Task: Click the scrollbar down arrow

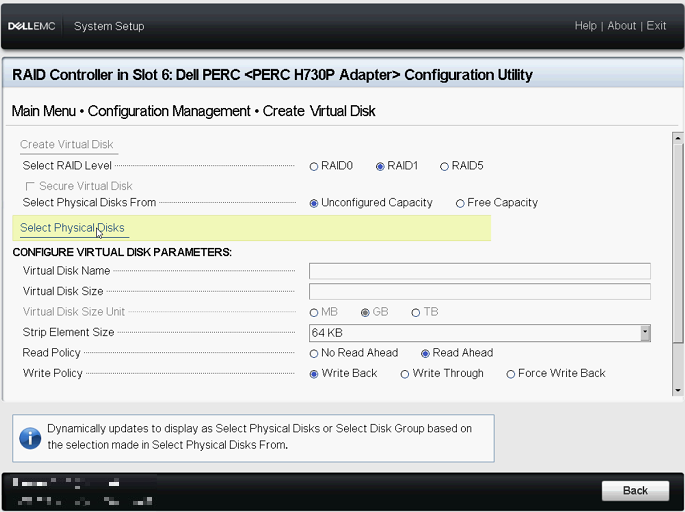Action: (x=678, y=390)
